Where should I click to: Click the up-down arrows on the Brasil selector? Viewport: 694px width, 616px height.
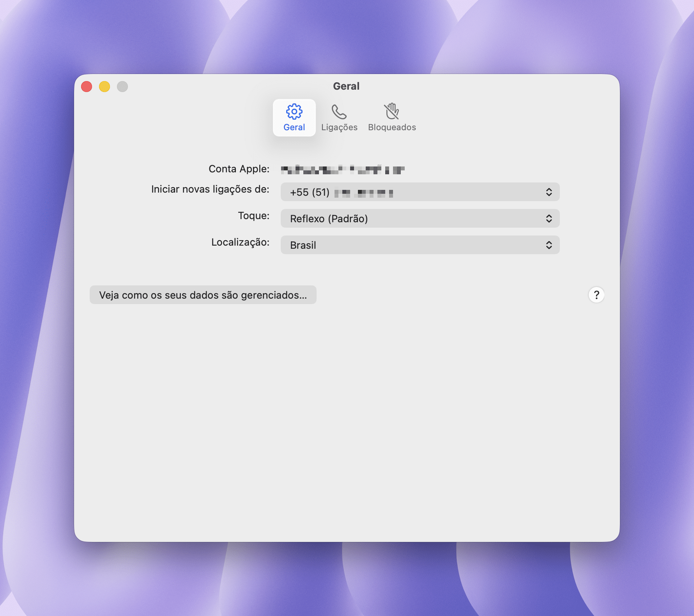[x=549, y=245]
